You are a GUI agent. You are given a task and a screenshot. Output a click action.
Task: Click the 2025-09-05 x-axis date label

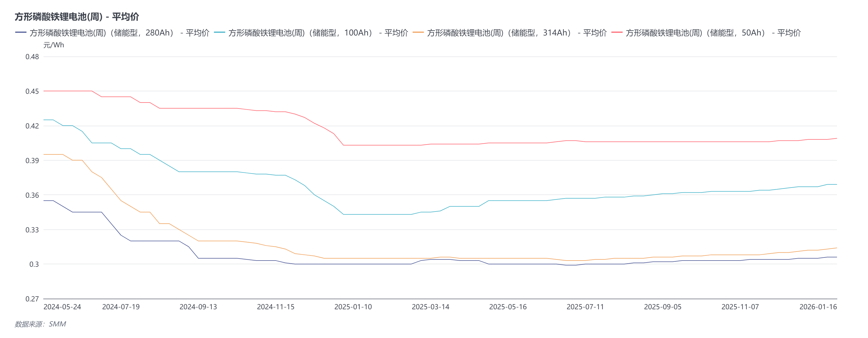coord(662,307)
